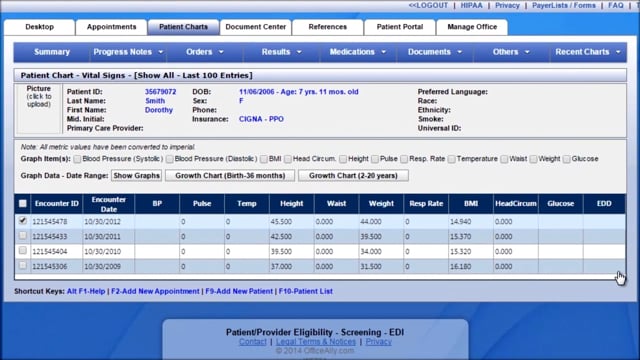Enable the Temperature graph item checkbox
Image resolution: width=640 pixels, height=360 pixels.
451,159
